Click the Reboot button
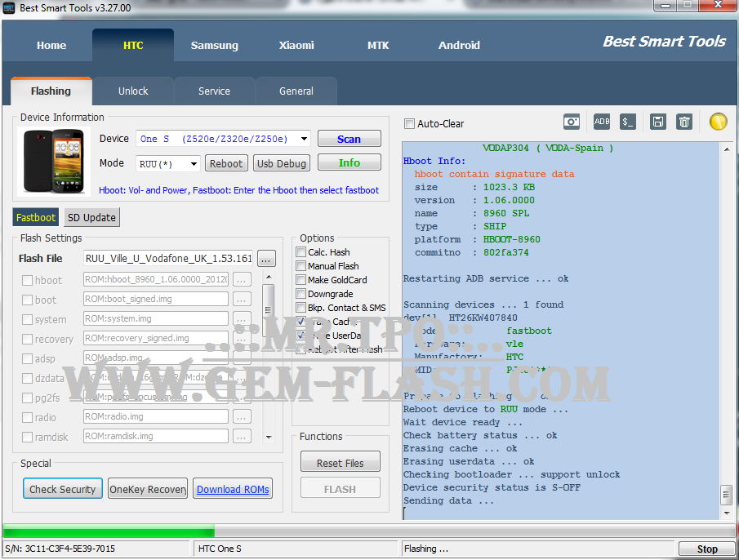Image resolution: width=739 pixels, height=560 pixels. tap(226, 163)
